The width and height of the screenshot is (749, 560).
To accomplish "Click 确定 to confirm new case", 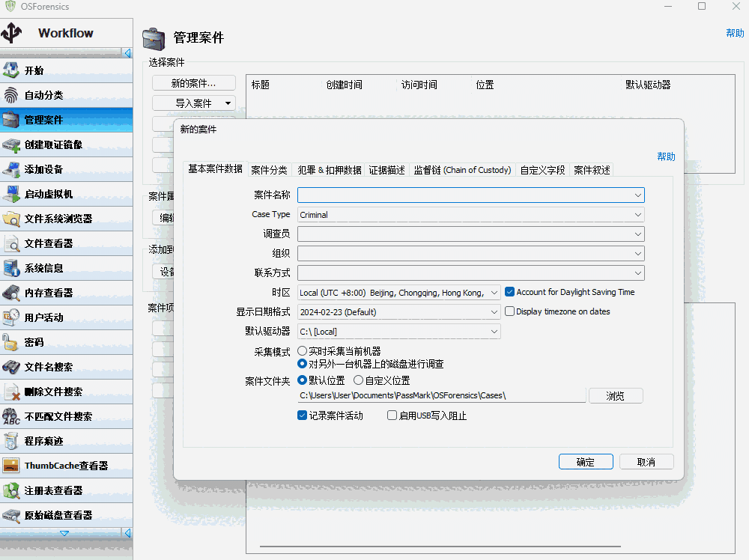I will click(586, 462).
